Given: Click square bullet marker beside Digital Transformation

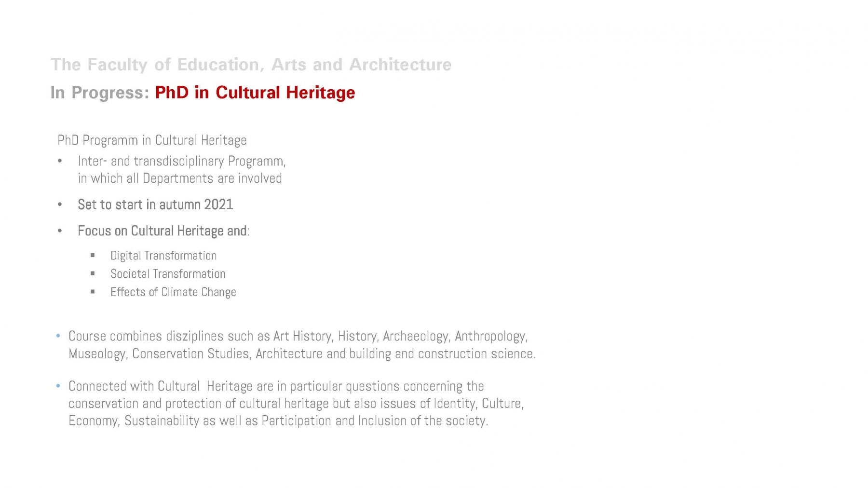Looking at the screenshot, I should [93, 255].
